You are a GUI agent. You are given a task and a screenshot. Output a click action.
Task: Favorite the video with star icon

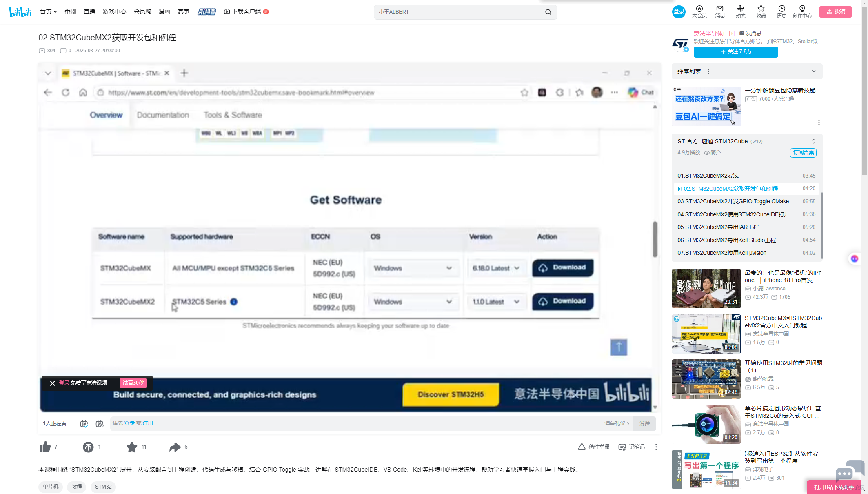tap(132, 447)
